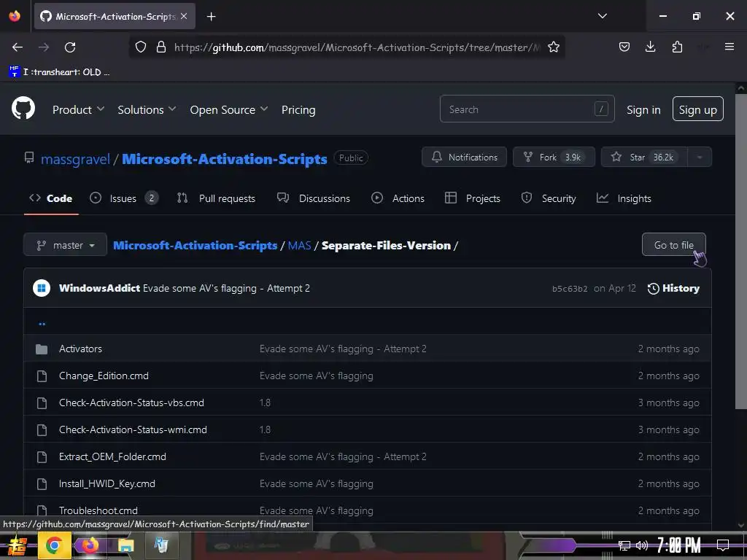The height and width of the screenshot is (560, 747).
Task: Switch to the Pull requests tab
Action: click(x=216, y=198)
